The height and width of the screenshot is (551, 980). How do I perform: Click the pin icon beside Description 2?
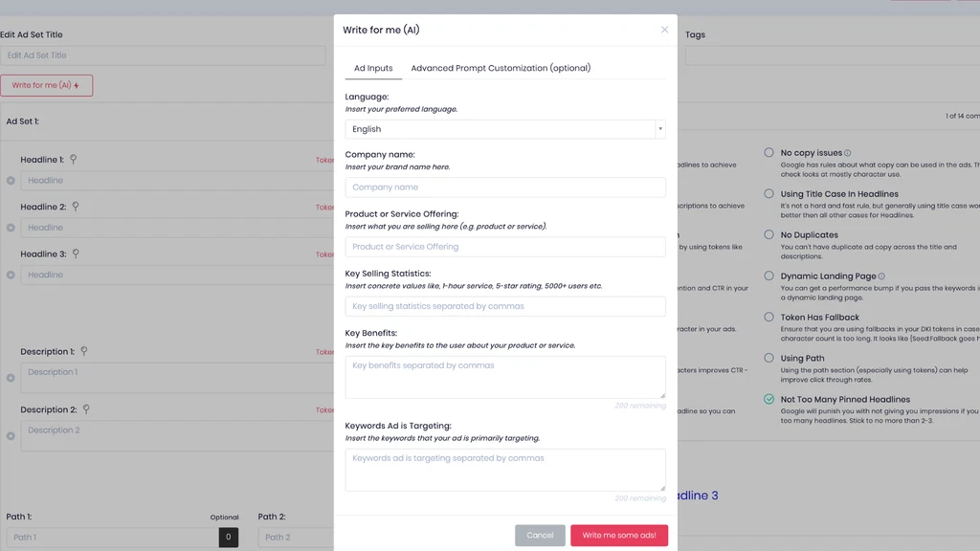tap(86, 409)
